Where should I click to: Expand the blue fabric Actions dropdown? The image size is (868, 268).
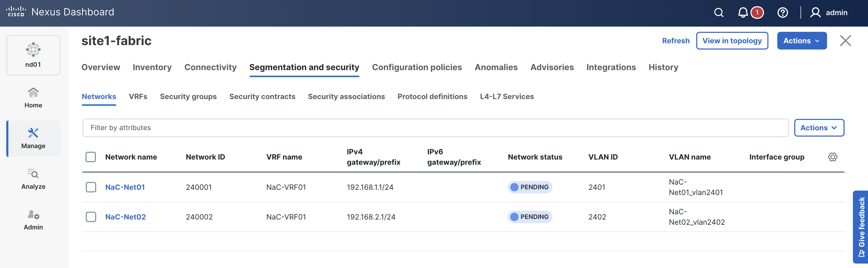[802, 41]
